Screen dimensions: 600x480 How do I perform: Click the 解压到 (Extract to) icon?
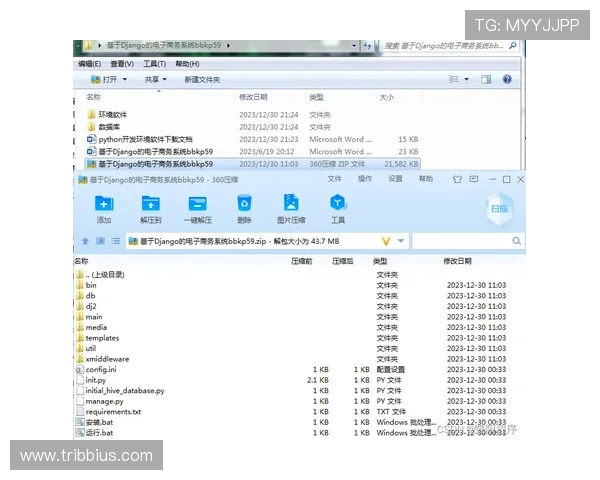(x=151, y=203)
